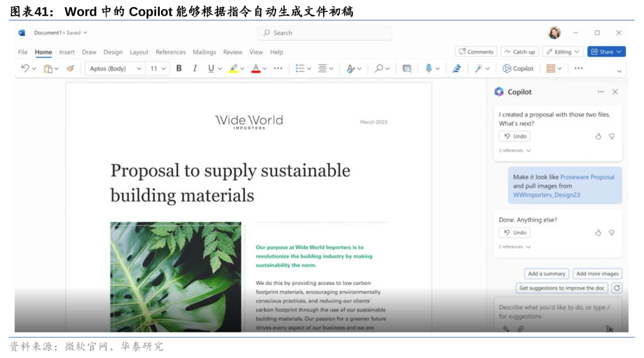
Task: Switch to the Design tab
Action: (113, 52)
